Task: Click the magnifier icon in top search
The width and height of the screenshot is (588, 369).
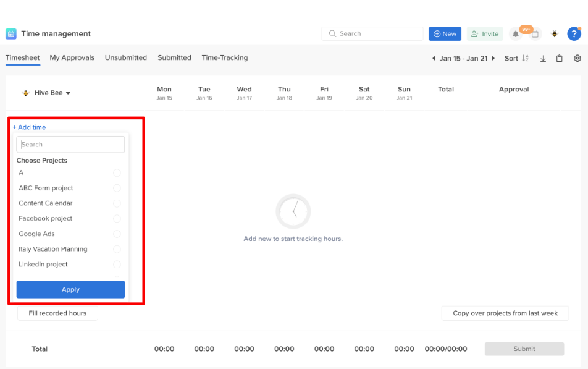Action: pos(332,34)
